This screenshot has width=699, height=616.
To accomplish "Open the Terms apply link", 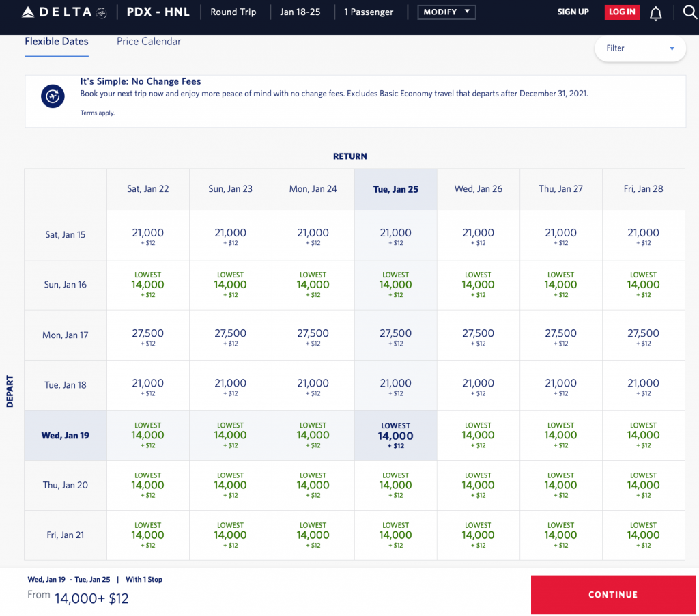I will click(97, 113).
